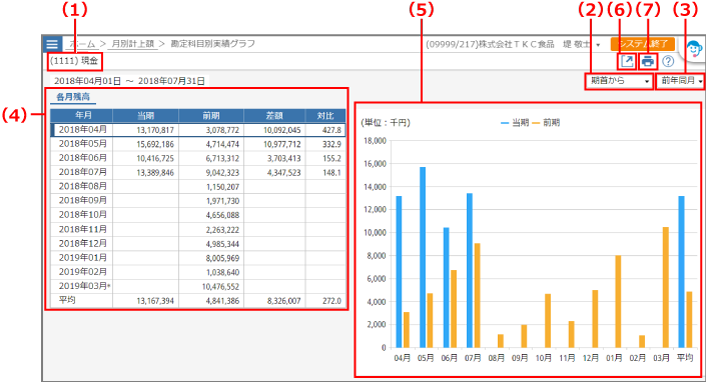Click the printer icon
The image size is (706, 382).
tap(647, 62)
